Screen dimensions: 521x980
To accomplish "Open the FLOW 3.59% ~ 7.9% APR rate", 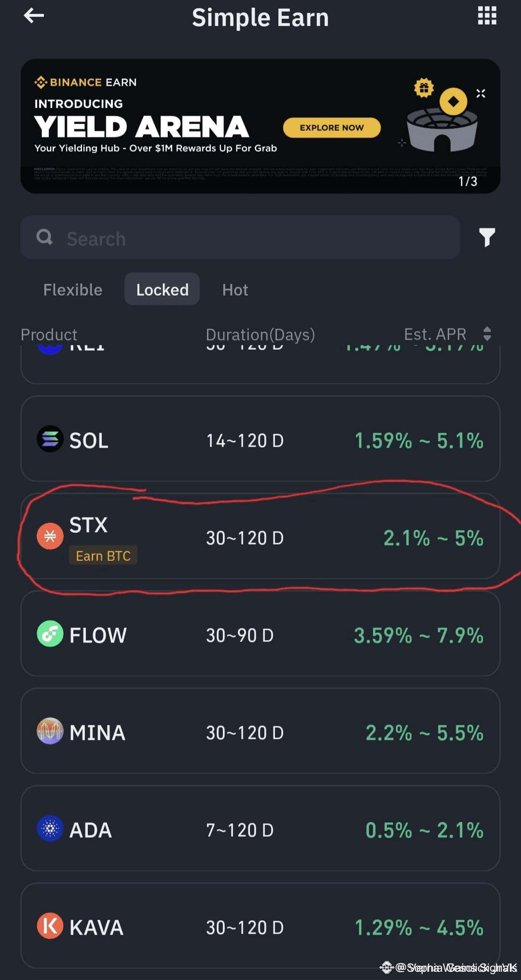I will 418,635.
